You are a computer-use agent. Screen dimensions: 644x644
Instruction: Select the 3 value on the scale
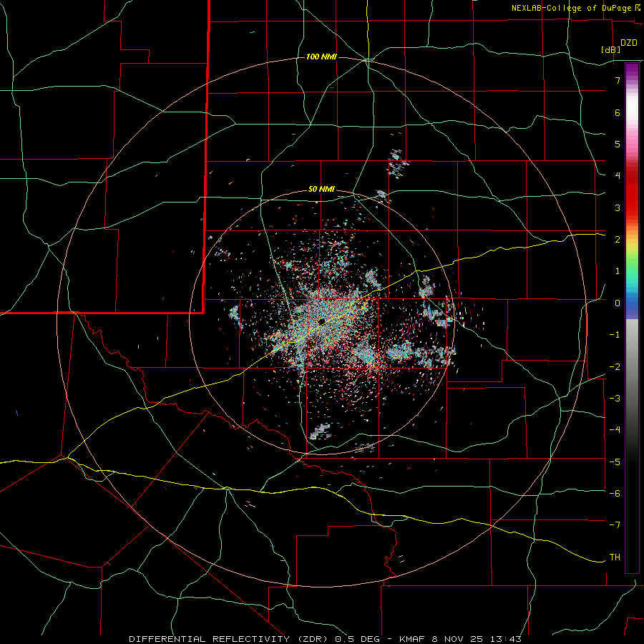(618, 208)
